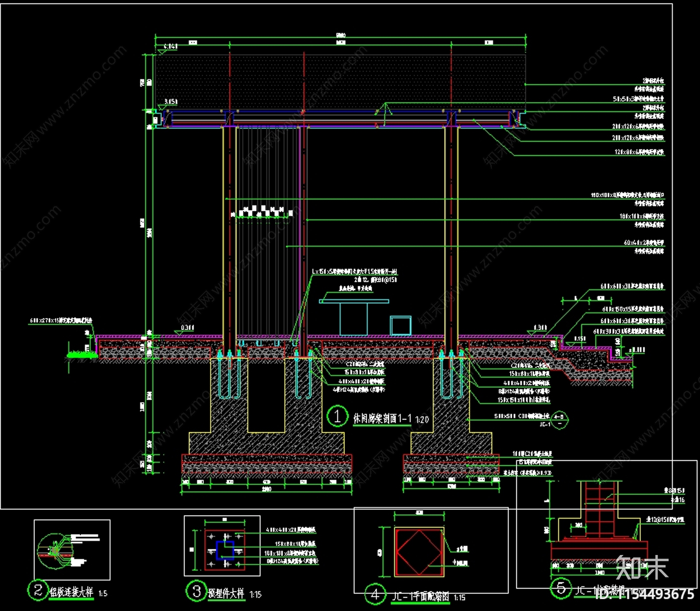Click the cyan table outline in the section

coord(354,317)
